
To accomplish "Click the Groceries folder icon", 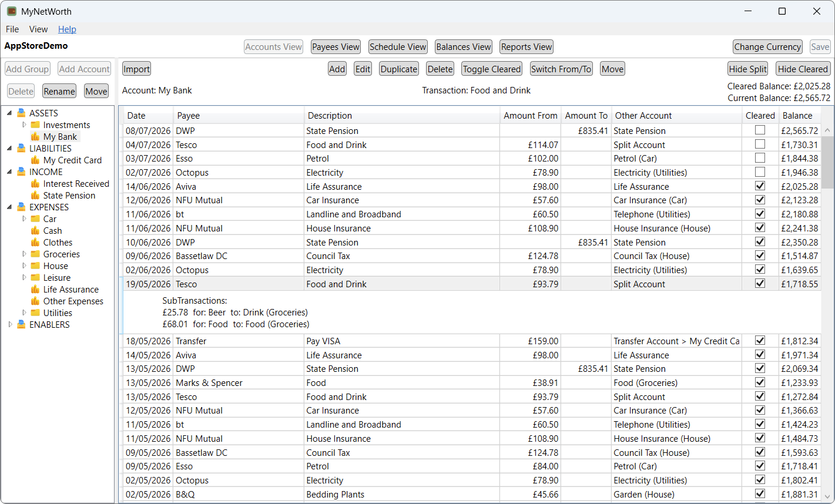I will (35, 254).
